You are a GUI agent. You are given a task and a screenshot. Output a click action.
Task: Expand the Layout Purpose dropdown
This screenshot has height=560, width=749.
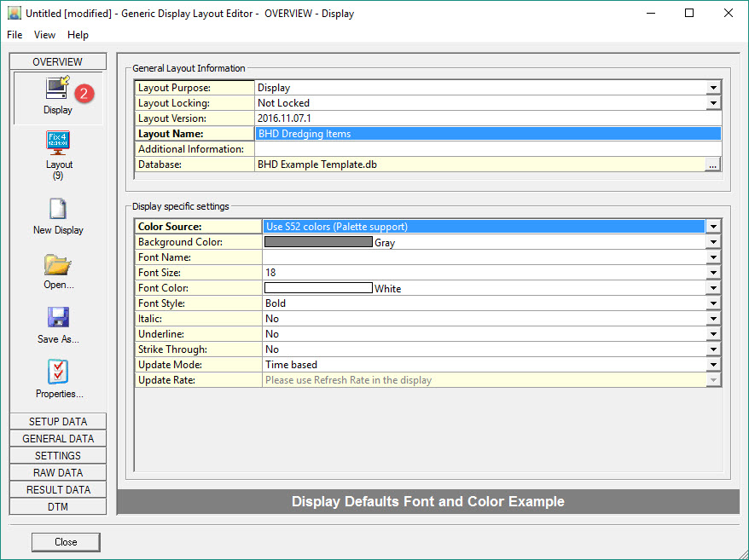(x=713, y=88)
